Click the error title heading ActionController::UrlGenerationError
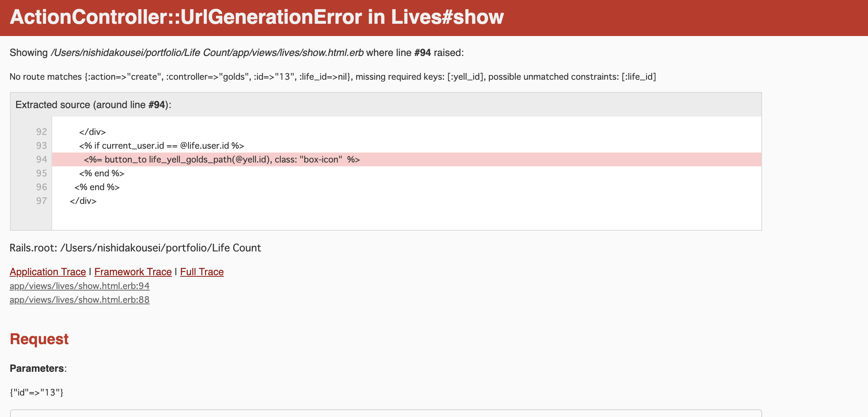The height and width of the screenshot is (417, 868). coord(256,17)
